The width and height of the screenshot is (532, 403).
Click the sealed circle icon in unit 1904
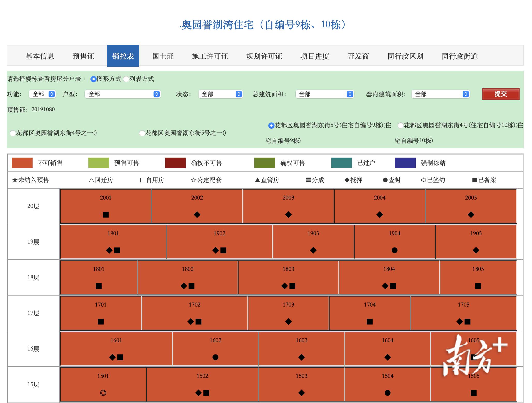point(394,250)
